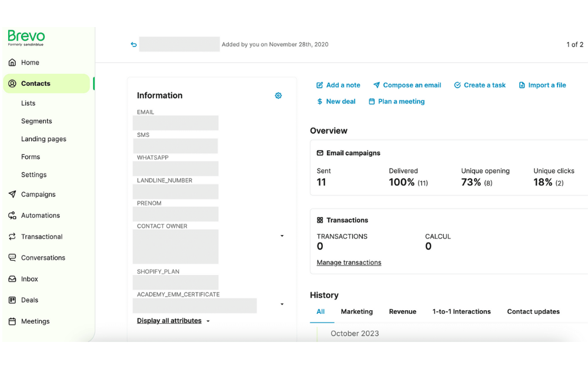Click the Plan a meeting calendar icon

(x=372, y=102)
